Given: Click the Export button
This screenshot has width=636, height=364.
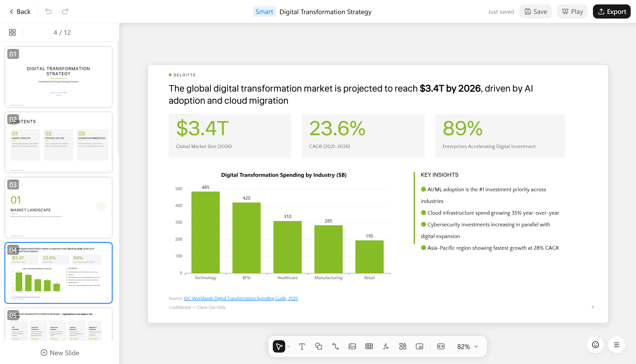Looking at the screenshot, I should [x=611, y=12].
